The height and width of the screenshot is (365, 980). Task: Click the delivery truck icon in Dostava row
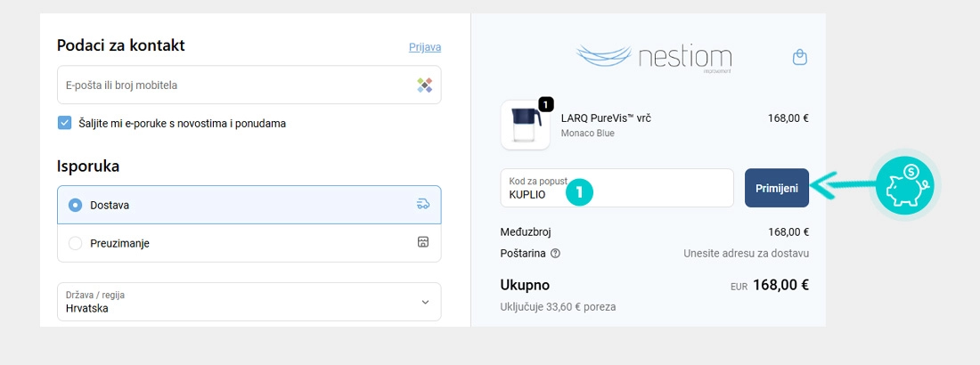[x=423, y=204]
